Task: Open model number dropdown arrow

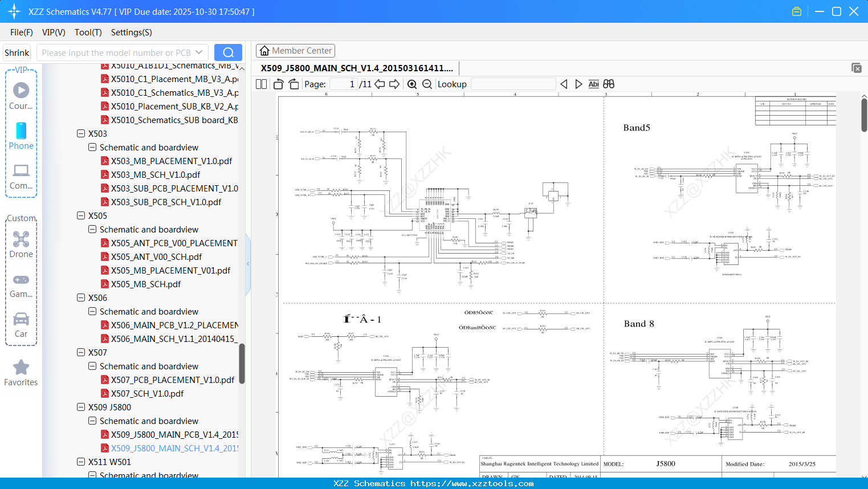Action: (199, 52)
